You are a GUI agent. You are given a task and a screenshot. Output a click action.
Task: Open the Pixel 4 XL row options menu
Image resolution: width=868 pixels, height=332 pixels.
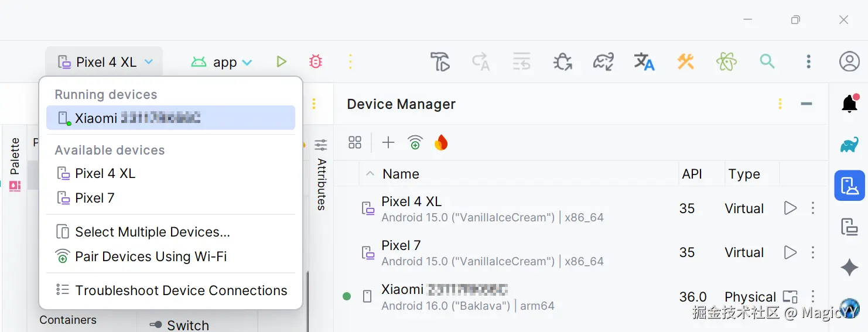tap(813, 208)
